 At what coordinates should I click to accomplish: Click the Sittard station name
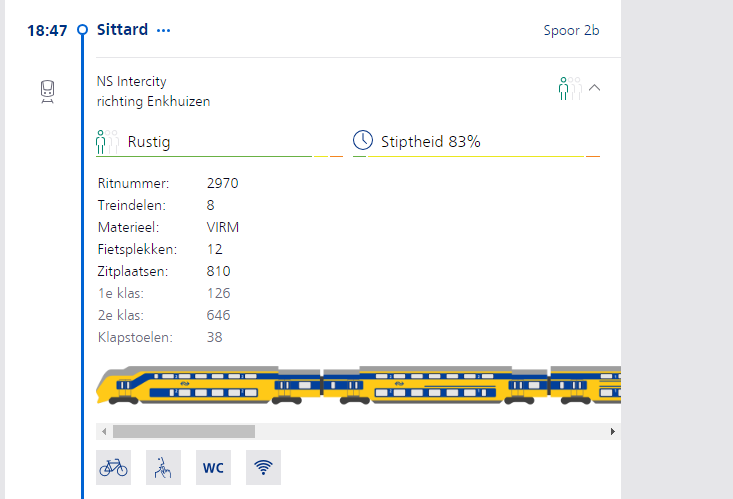click(x=122, y=30)
